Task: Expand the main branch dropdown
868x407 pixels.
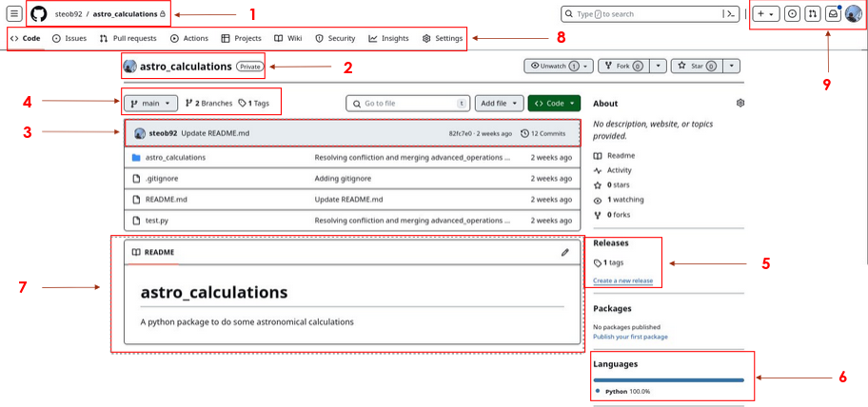Action: (150, 103)
